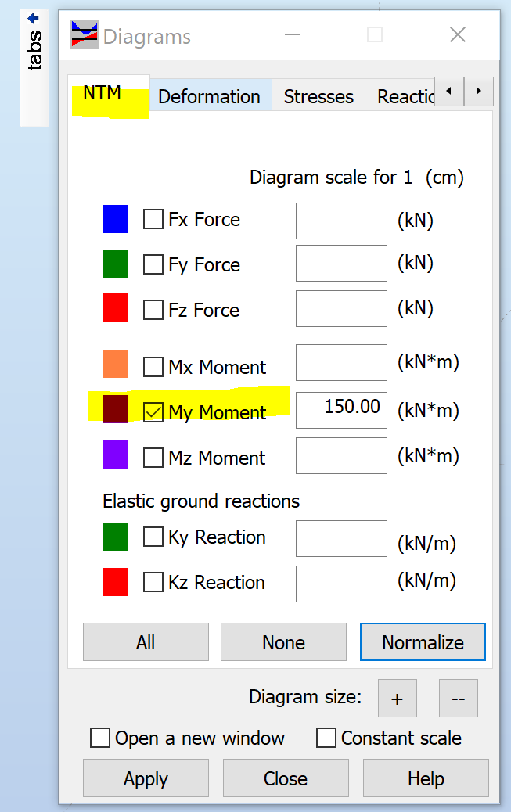Viewport: 511px width, 812px height.
Task: Enable the Constant scale option
Action: point(326,738)
